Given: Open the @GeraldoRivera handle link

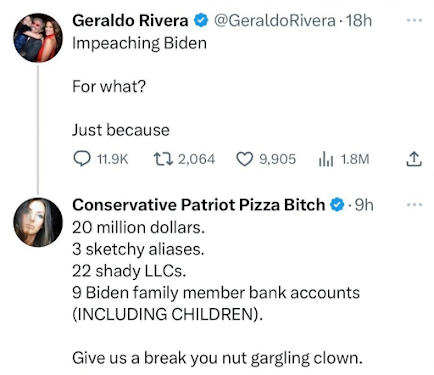Looking at the screenshot, I should pyautogui.click(x=274, y=21).
